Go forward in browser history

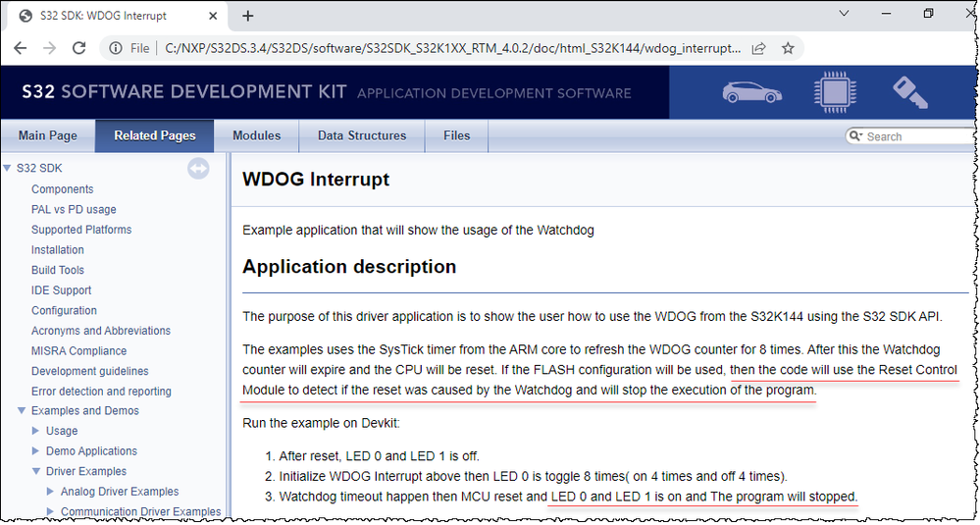point(49,48)
